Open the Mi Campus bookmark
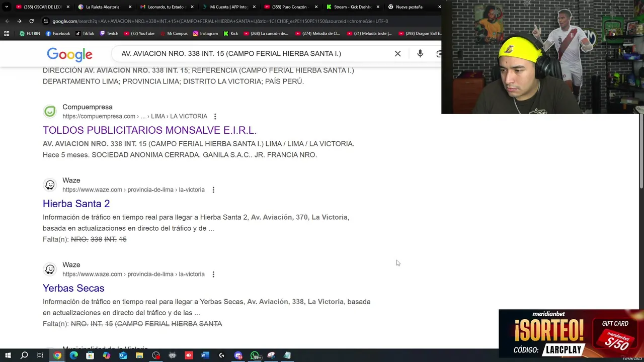 click(174, 34)
